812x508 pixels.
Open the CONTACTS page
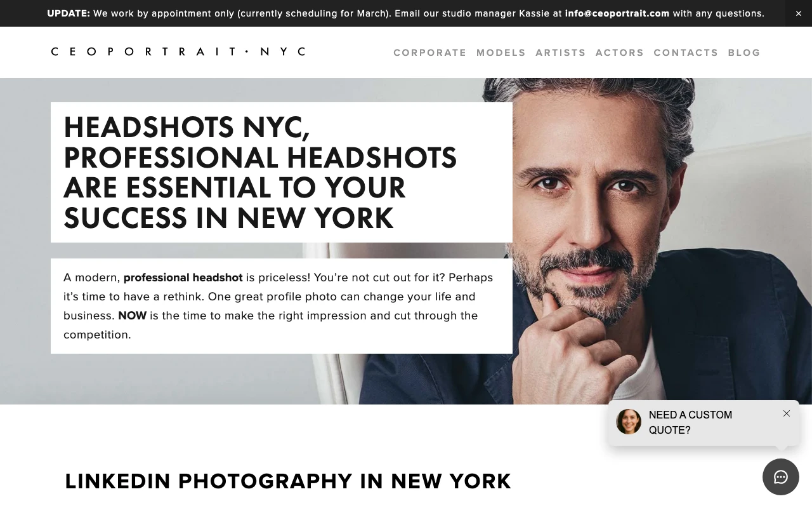686,53
